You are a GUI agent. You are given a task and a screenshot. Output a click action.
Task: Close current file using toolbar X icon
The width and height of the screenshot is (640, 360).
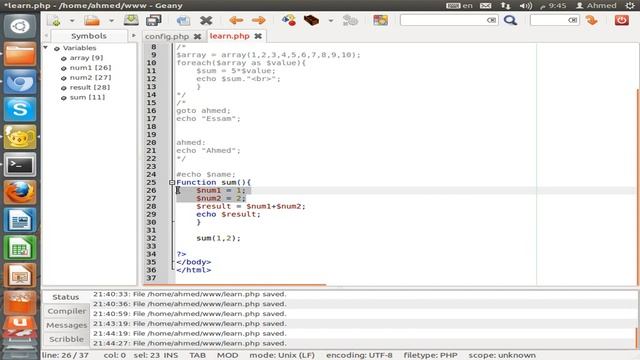tap(206, 20)
